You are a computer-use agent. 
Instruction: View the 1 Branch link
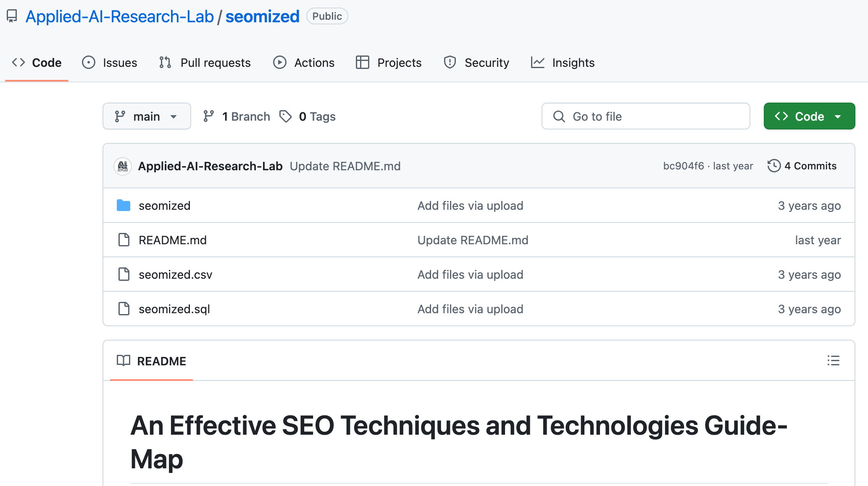(x=237, y=116)
